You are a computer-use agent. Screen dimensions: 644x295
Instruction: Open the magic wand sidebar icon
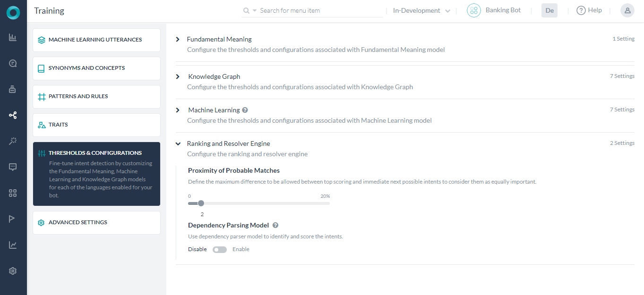tap(13, 141)
